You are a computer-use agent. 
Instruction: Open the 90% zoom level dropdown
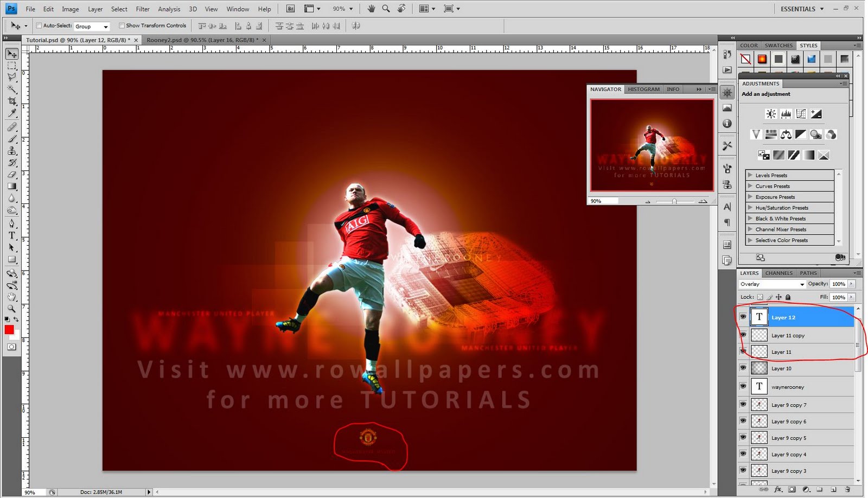click(x=343, y=9)
